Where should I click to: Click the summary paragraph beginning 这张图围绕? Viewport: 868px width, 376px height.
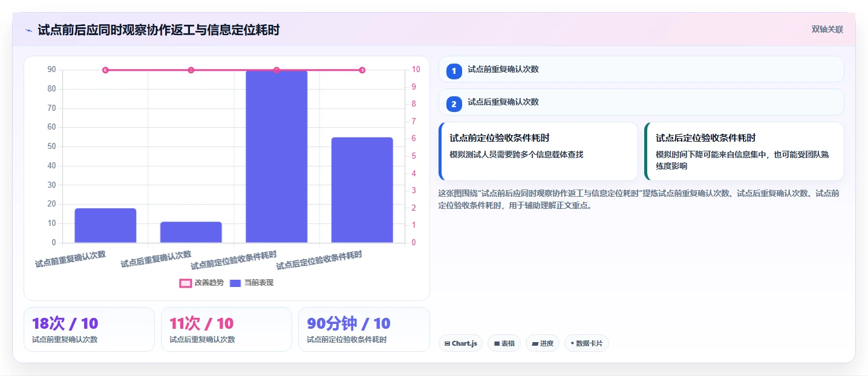639,199
